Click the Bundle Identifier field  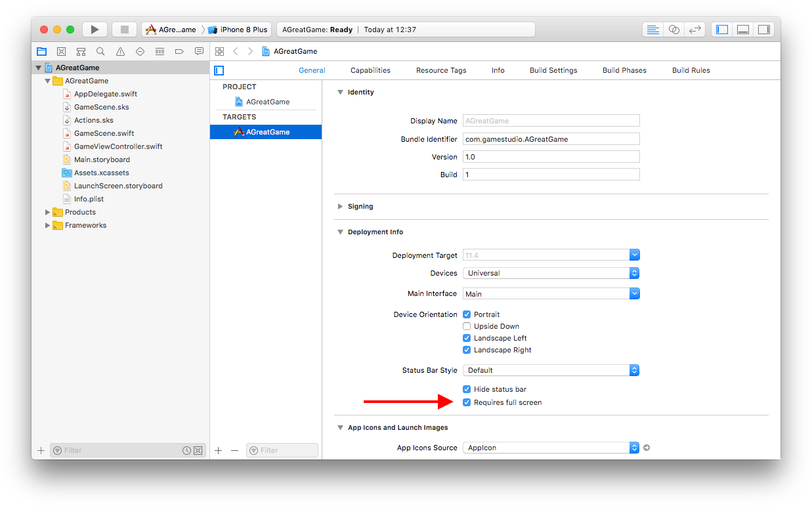pyautogui.click(x=551, y=139)
